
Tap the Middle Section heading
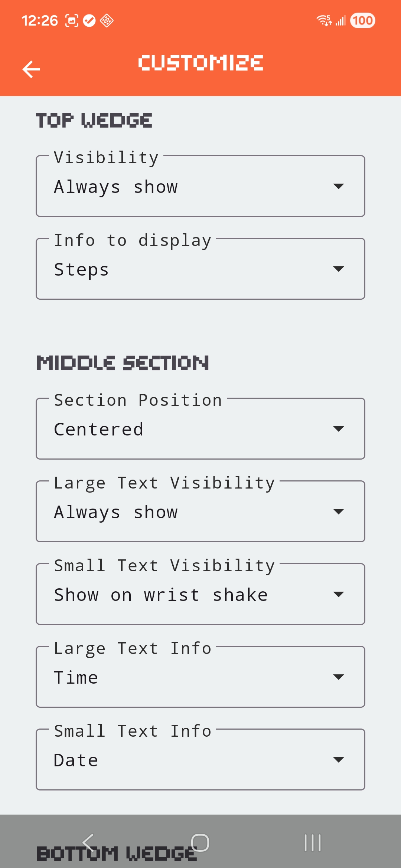pyautogui.click(x=123, y=363)
